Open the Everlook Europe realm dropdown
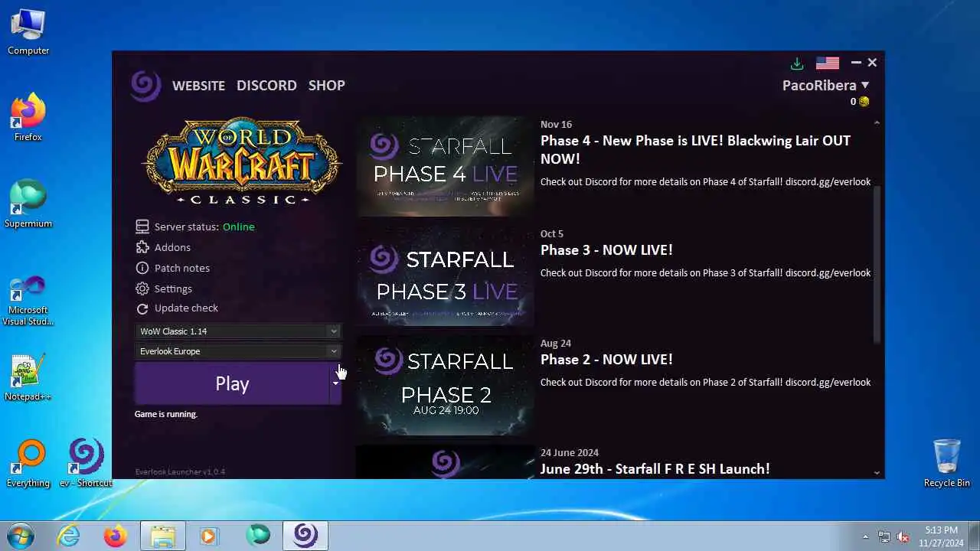This screenshot has height=551, width=980. pyautogui.click(x=238, y=351)
